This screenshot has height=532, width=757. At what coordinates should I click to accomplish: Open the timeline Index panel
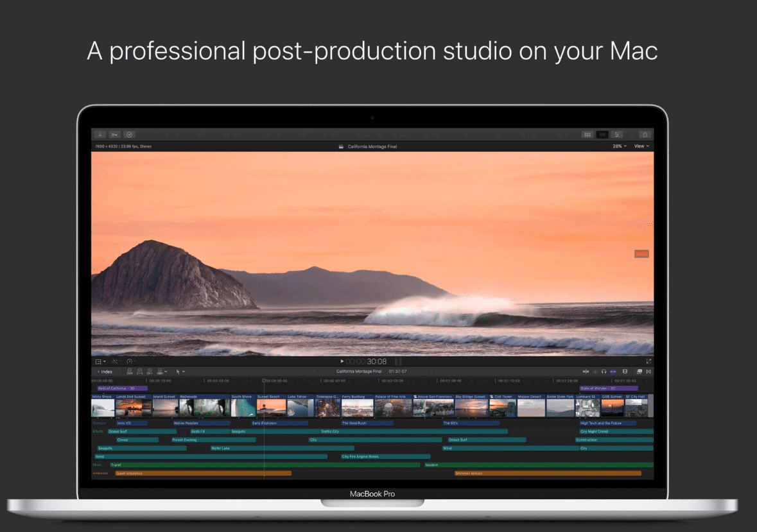click(x=105, y=372)
